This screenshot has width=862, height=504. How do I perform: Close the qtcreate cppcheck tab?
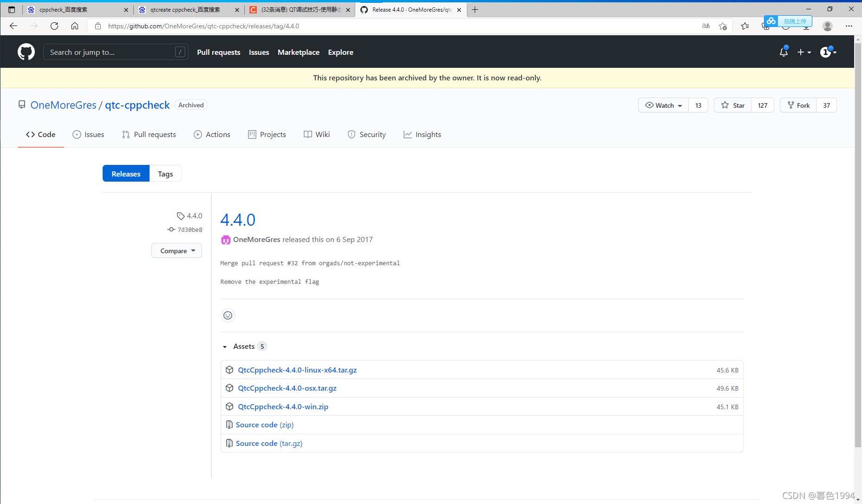[237, 10]
